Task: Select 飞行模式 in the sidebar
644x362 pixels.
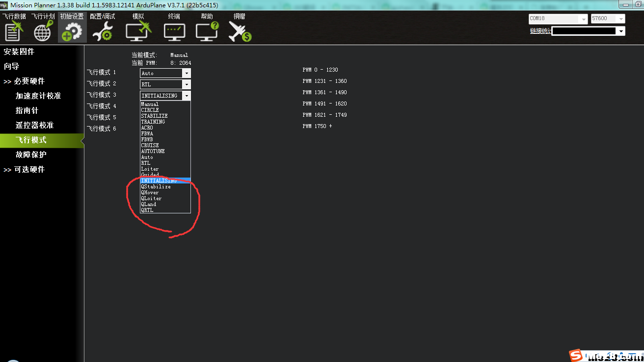Action: coord(42,140)
